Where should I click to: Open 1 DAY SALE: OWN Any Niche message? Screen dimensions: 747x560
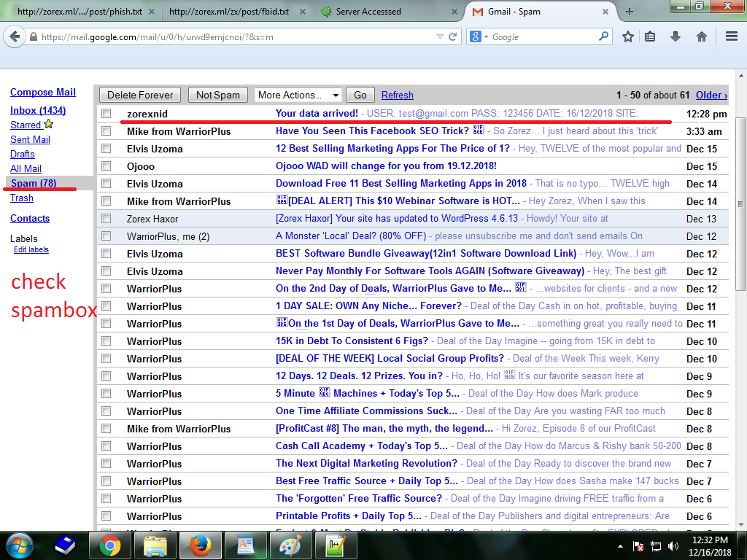coord(368,306)
